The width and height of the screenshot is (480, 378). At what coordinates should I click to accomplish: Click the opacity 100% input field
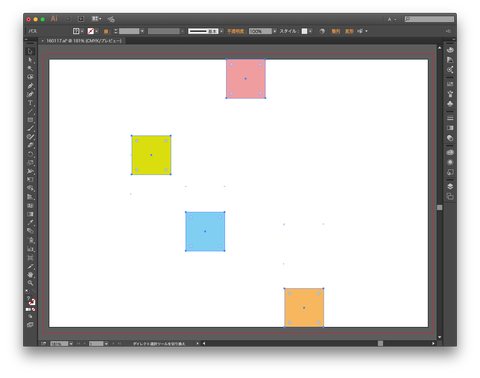coord(260,31)
